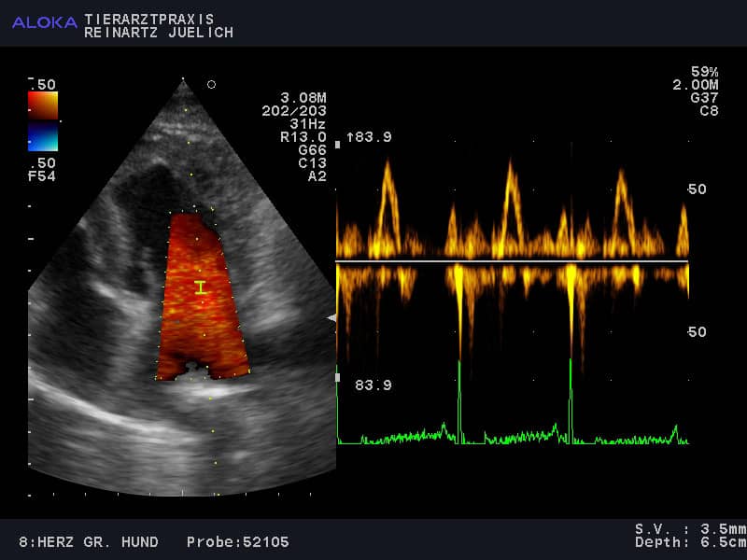Click the 8:HERZ GR. HUND preset label

pos(89,542)
